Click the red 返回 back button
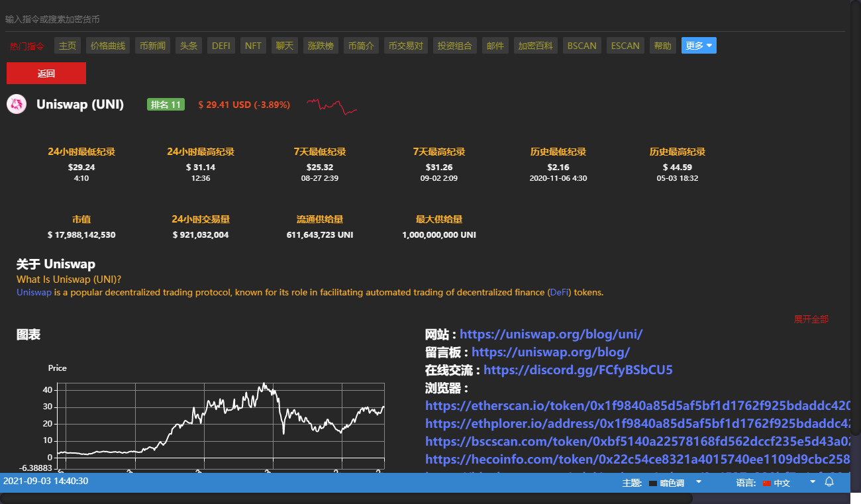 46,74
